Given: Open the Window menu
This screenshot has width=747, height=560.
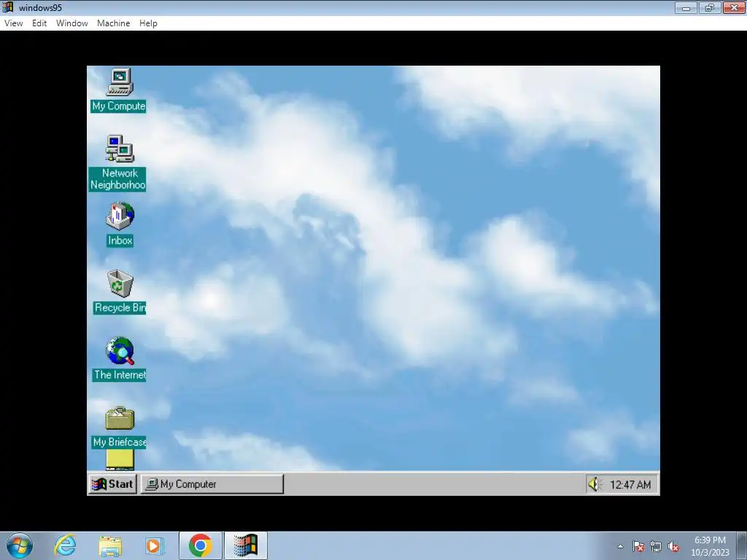Looking at the screenshot, I should (x=72, y=23).
